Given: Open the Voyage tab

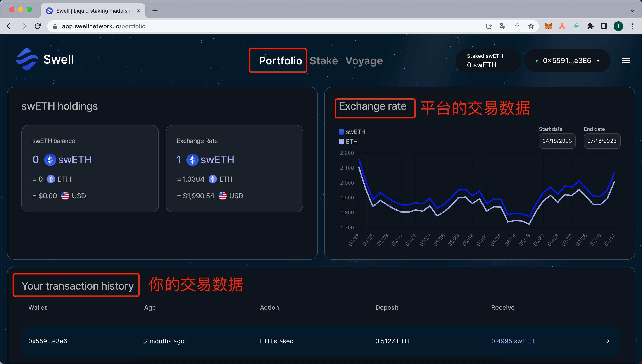Looking at the screenshot, I should point(364,61).
